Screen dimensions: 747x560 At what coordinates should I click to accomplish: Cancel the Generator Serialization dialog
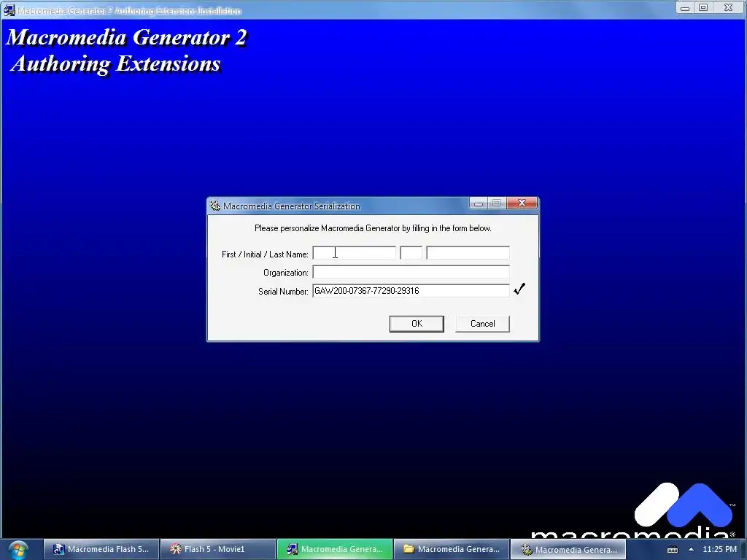(x=483, y=324)
